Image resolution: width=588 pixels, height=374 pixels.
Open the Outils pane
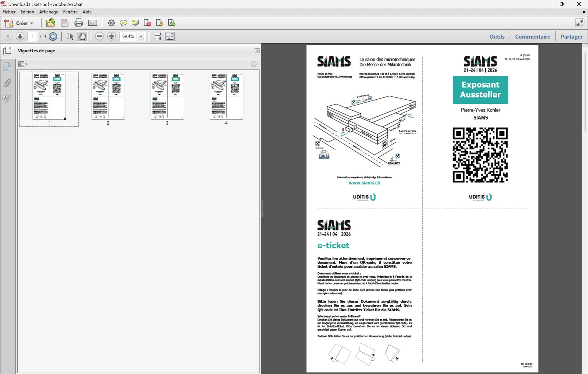point(497,37)
